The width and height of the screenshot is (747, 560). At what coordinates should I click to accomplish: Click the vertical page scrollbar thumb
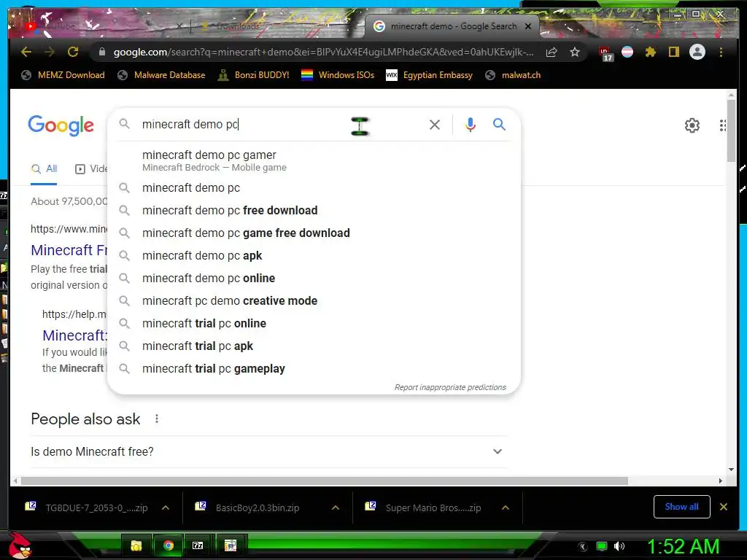click(731, 131)
